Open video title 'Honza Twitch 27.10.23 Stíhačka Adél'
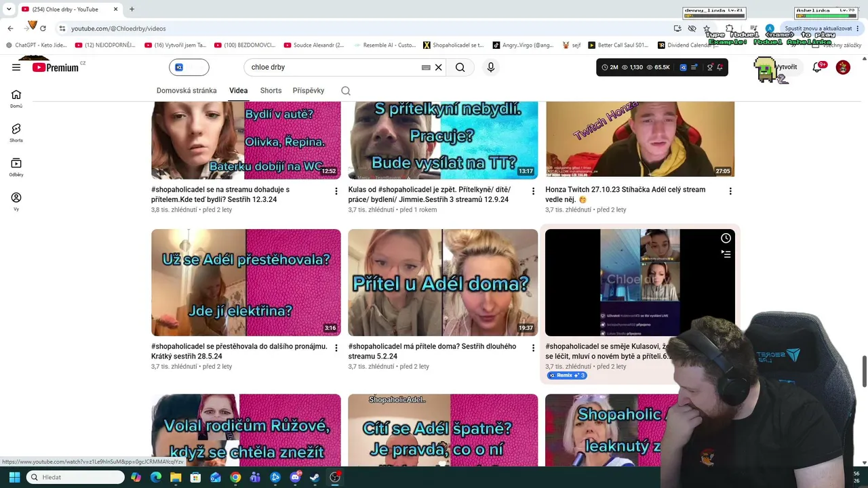868x488 pixels. (x=625, y=195)
